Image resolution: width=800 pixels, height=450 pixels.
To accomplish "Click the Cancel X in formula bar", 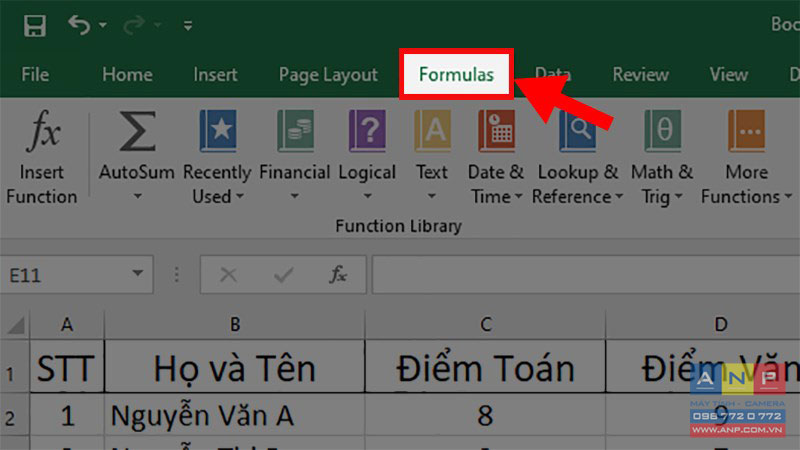I will tap(228, 276).
